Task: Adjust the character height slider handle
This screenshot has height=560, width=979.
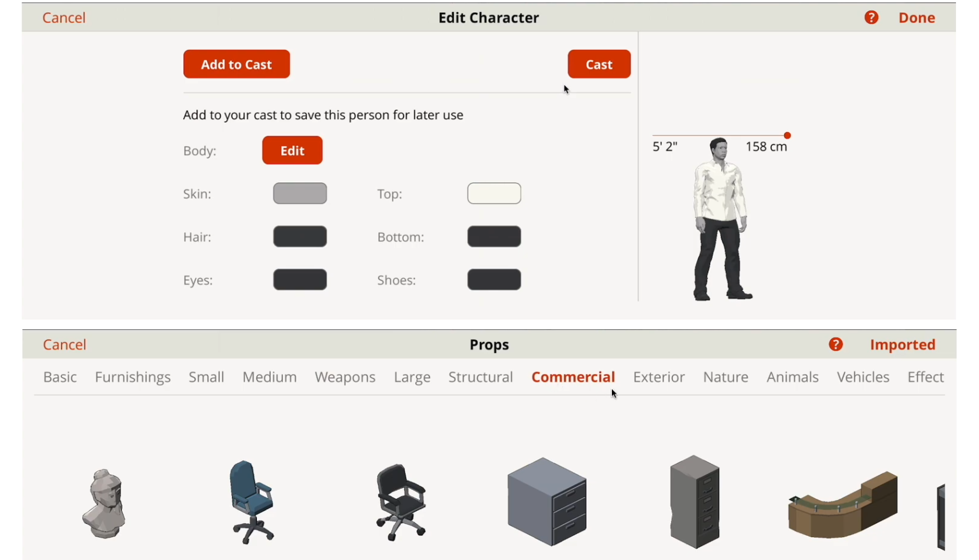Action: (x=787, y=135)
